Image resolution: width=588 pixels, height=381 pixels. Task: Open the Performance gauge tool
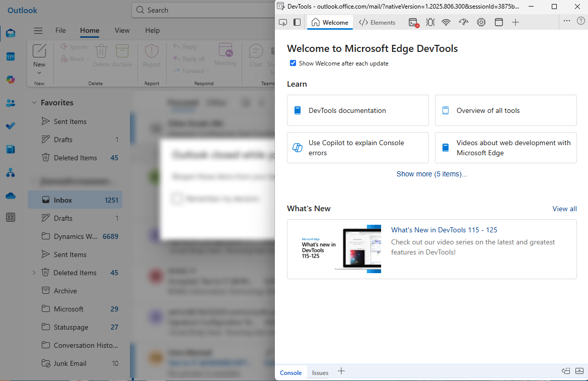[x=464, y=22]
